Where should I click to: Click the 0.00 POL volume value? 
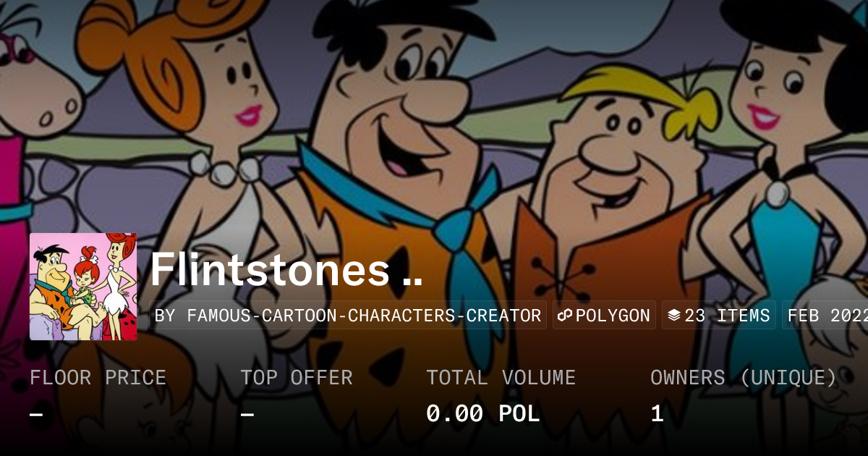483,413
